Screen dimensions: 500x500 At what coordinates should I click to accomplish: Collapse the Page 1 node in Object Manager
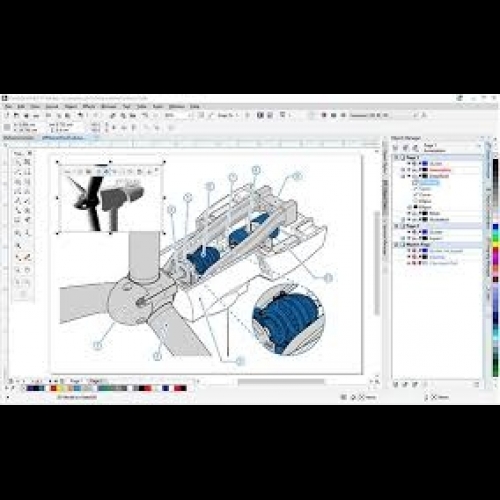coord(397,157)
